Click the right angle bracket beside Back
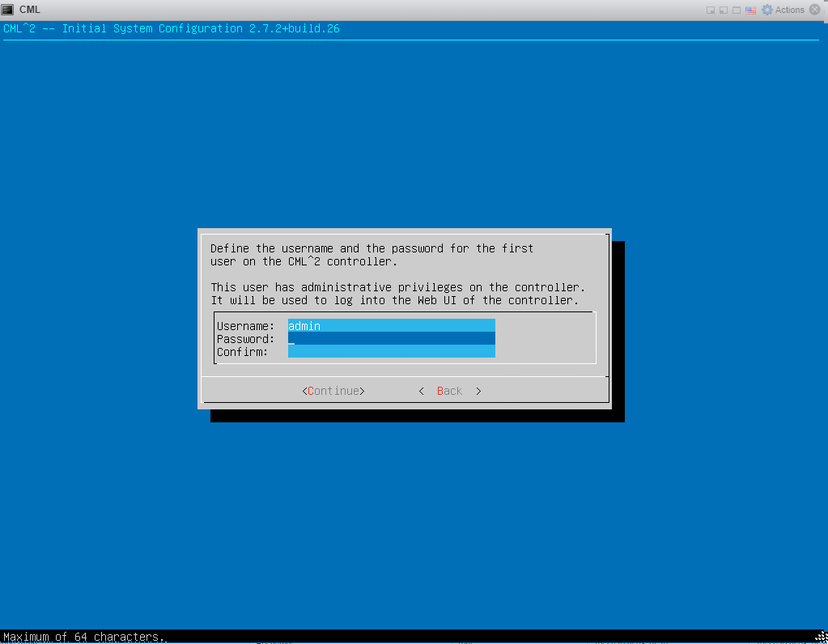This screenshot has height=644, width=828. tap(478, 391)
